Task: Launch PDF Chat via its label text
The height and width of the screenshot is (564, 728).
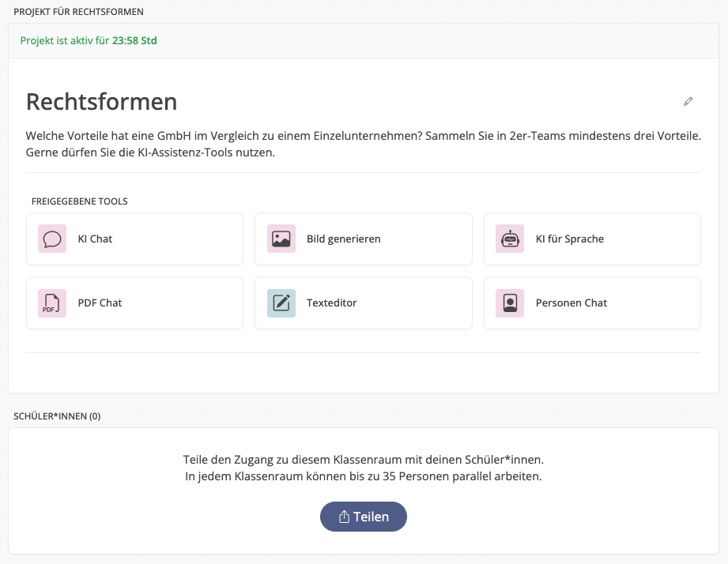Action: (100, 303)
